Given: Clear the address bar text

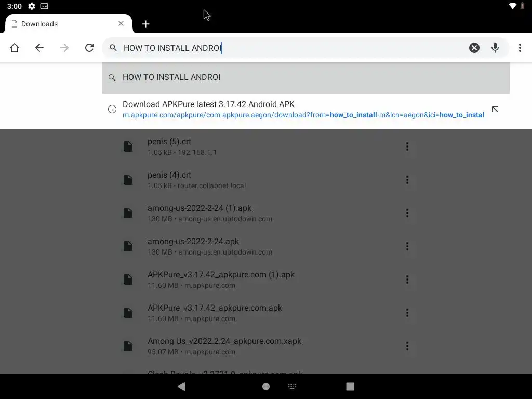Looking at the screenshot, I should (474, 48).
